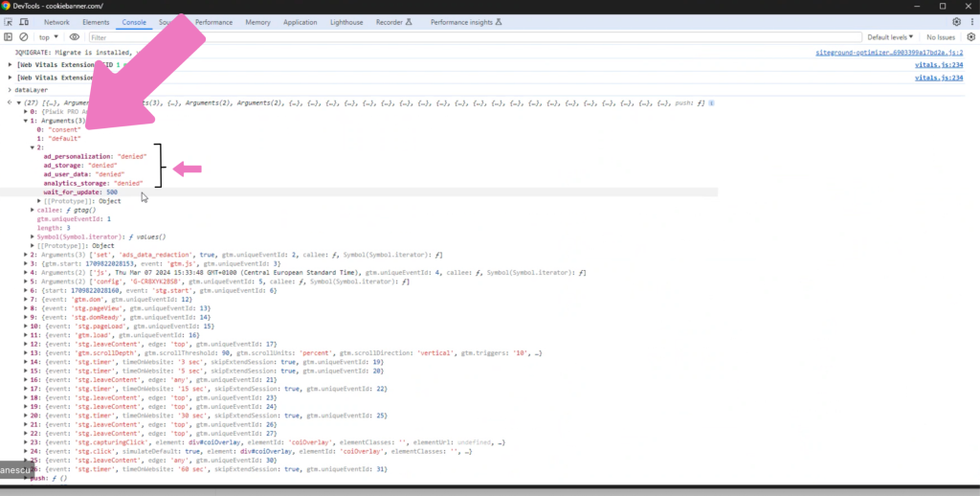Open DevTools settings gear in tab bar
This screenshot has width=980, height=496.
click(956, 22)
